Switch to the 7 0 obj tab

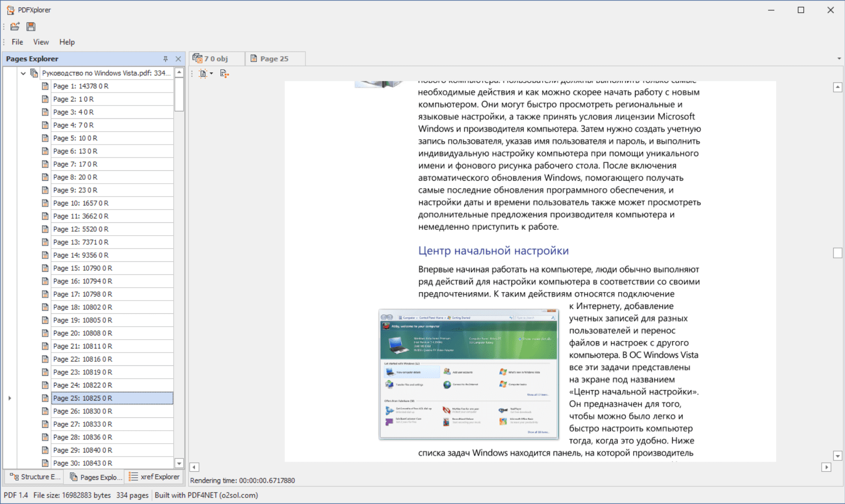pyautogui.click(x=216, y=58)
